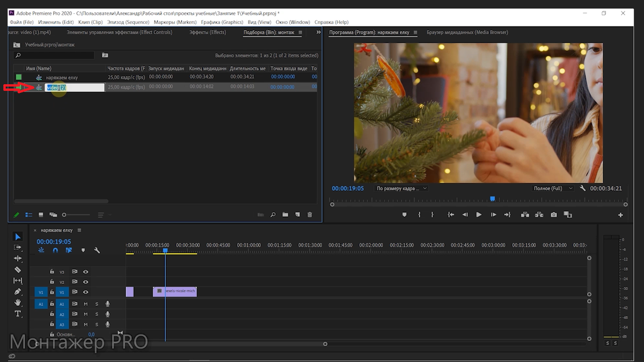Open Effect Controls tab
644x362 pixels.
tap(120, 33)
